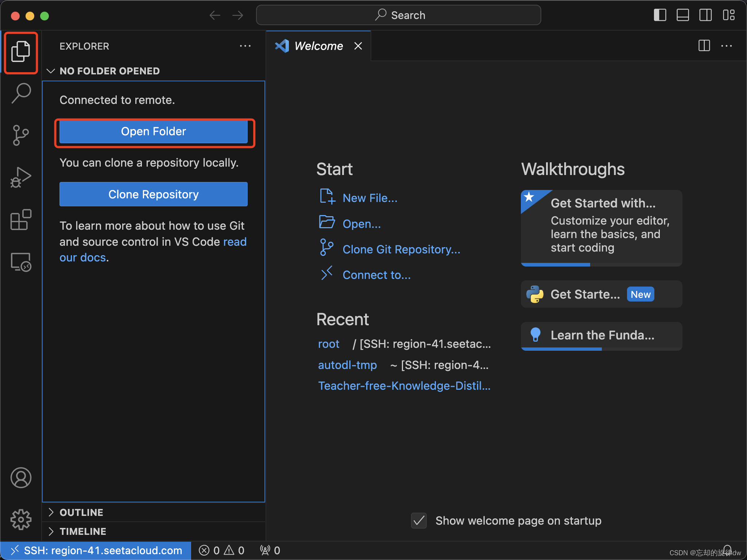Toggle Show welcome page on startup checkbox
This screenshot has width=747, height=560.
[x=419, y=521]
